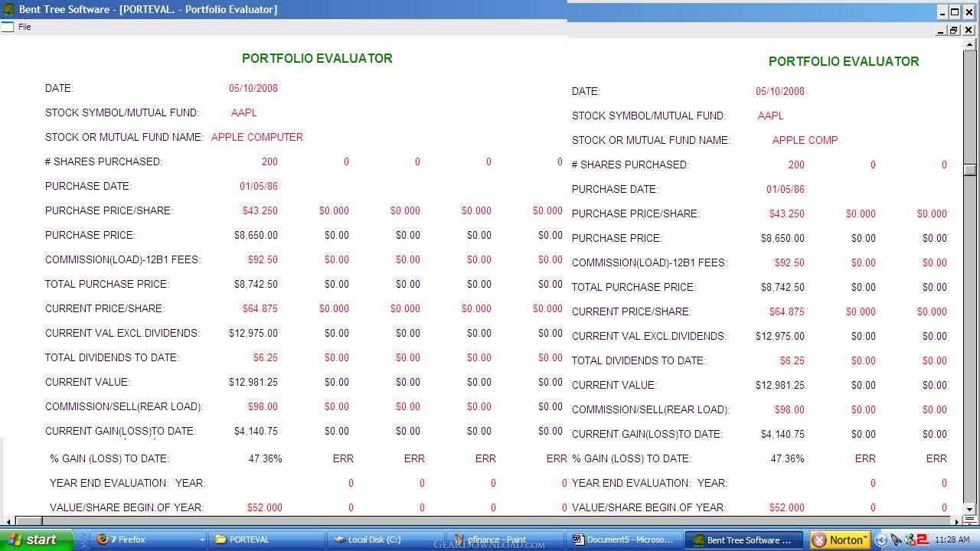
Task: Click the AAPL symbol field in left copy
Action: (x=244, y=112)
